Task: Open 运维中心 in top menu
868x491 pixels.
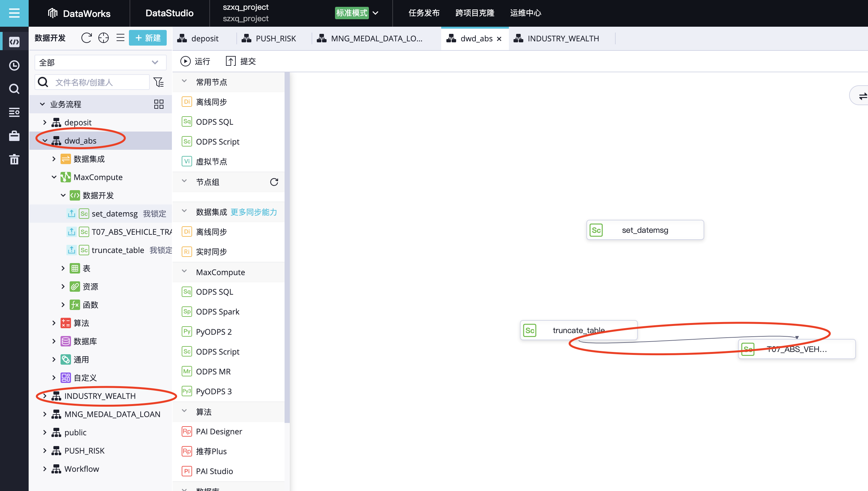Action: (x=525, y=13)
